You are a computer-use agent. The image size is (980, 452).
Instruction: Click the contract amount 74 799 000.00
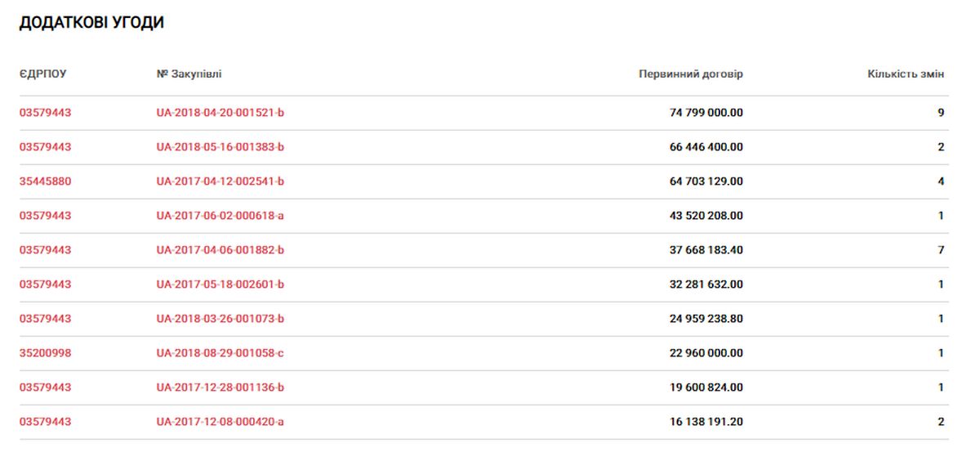pyautogui.click(x=706, y=113)
